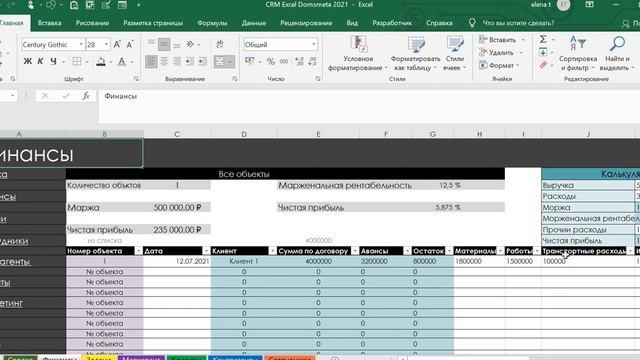The width and height of the screenshot is (640, 360).
Task: Switch to the Вид ribbon tab
Action: coord(352,23)
